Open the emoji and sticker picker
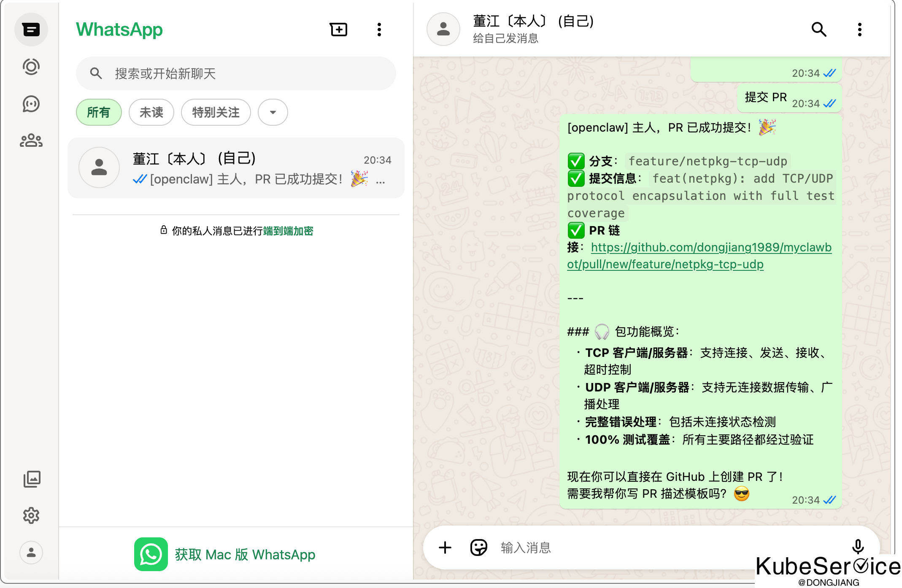 click(x=478, y=548)
